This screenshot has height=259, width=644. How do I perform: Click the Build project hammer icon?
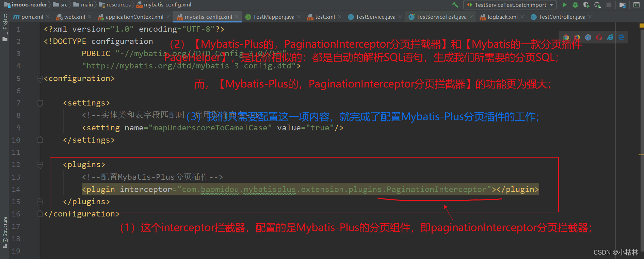pos(455,5)
